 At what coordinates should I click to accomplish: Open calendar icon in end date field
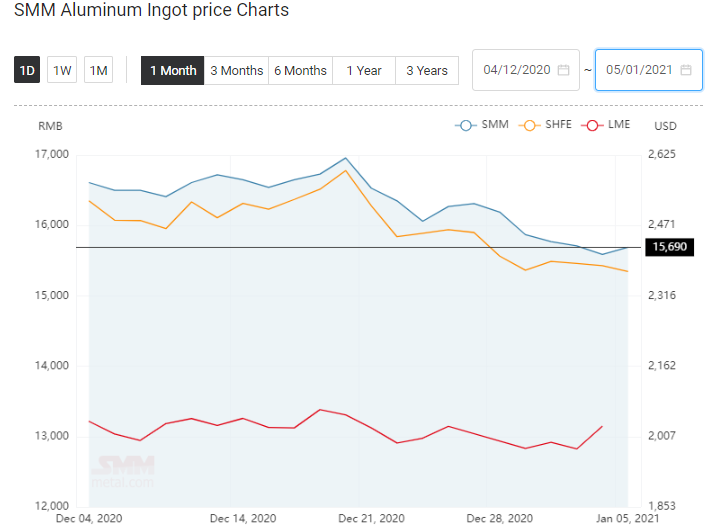(x=686, y=70)
